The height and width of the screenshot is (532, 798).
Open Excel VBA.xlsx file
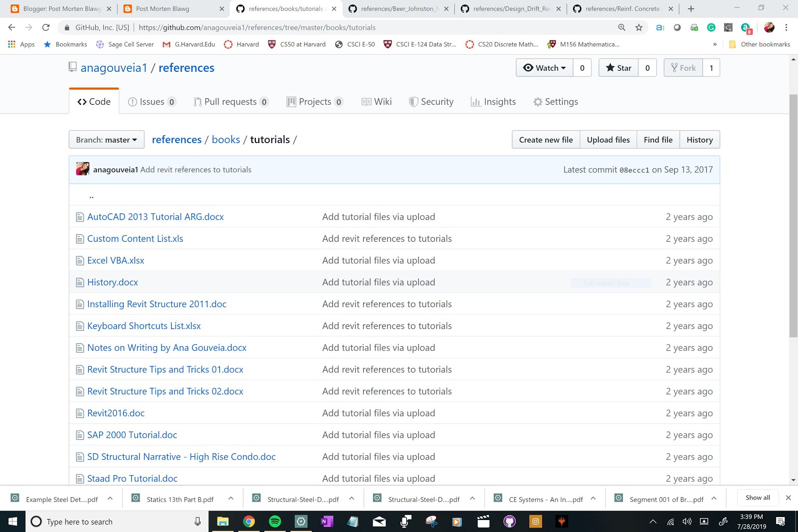[116, 260]
